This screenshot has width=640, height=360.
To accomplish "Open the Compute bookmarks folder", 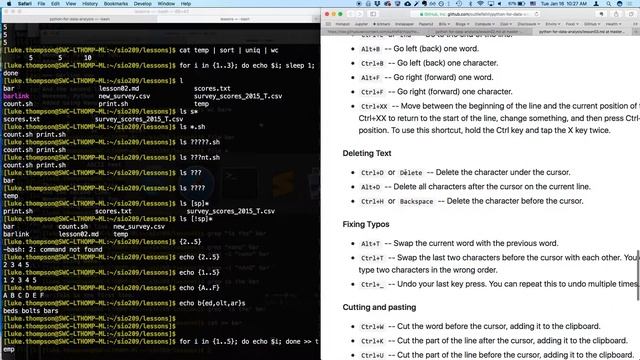I will click(484, 24).
